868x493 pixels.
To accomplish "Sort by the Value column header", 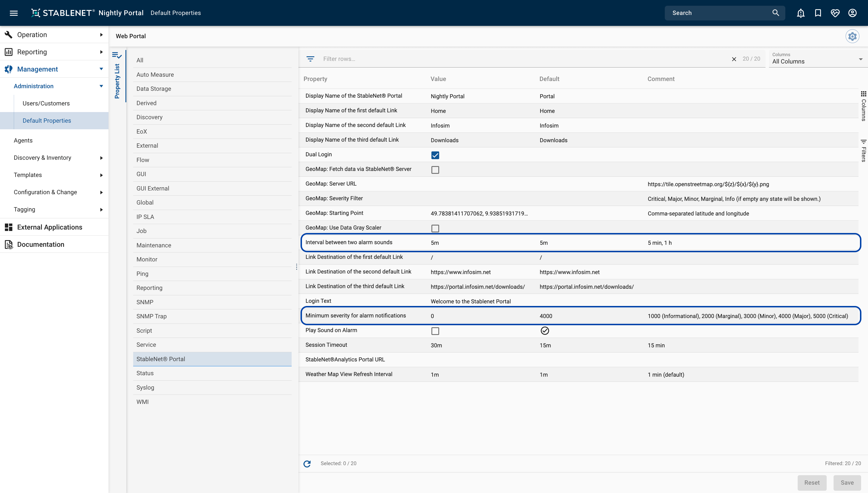I will pos(438,79).
